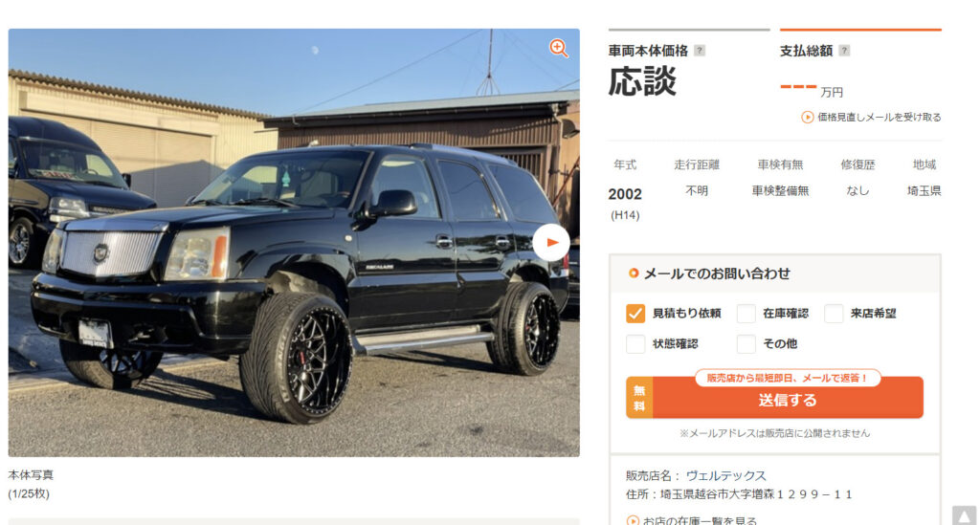Click the orange next-photo arrow button
980x525 pixels.
pyautogui.click(x=551, y=242)
